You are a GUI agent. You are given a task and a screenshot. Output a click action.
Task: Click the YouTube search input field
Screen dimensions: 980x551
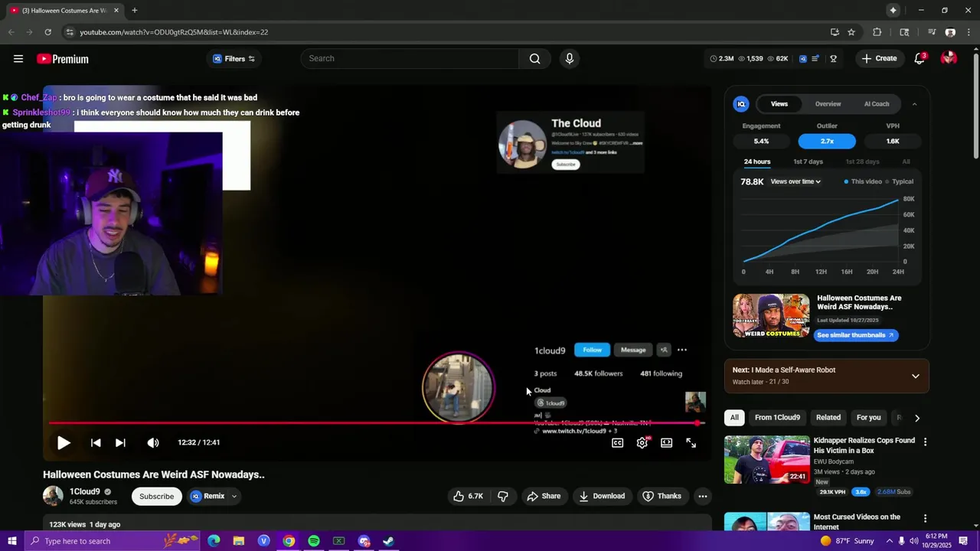point(410,58)
